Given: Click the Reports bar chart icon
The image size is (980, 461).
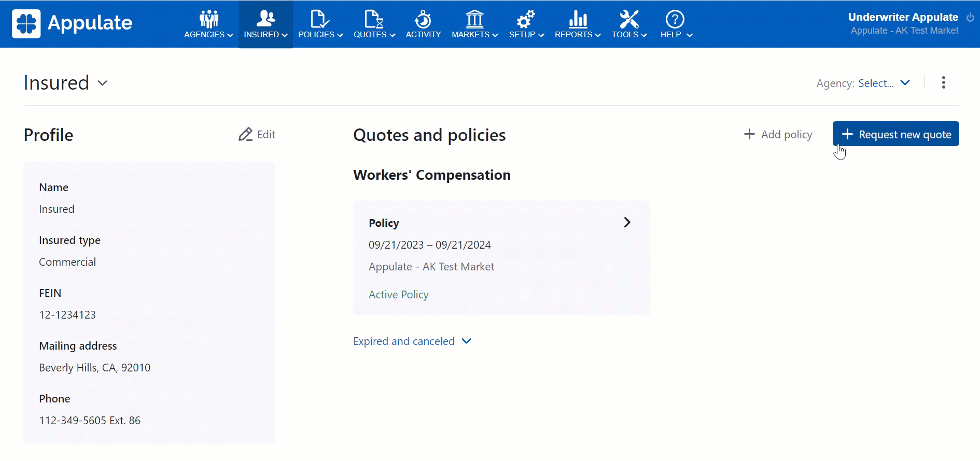Looking at the screenshot, I should click(578, 19).
